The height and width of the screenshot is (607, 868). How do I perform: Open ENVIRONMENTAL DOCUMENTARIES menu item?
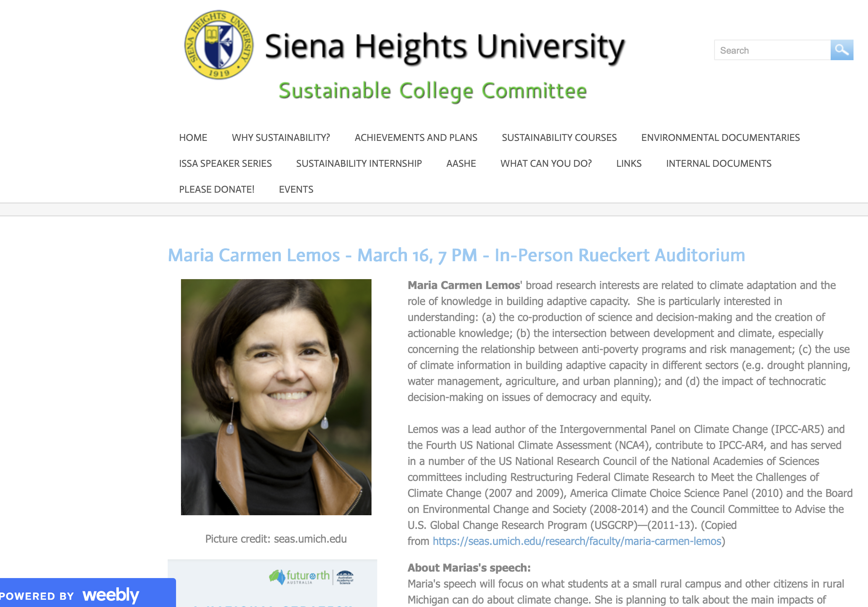pos(720,137)
